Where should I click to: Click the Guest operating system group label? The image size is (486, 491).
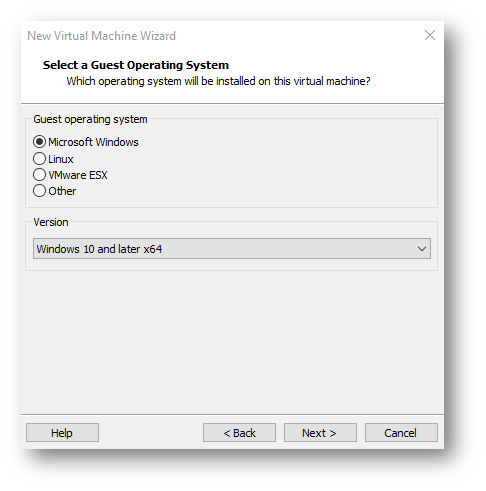click(x=90, y=119)
